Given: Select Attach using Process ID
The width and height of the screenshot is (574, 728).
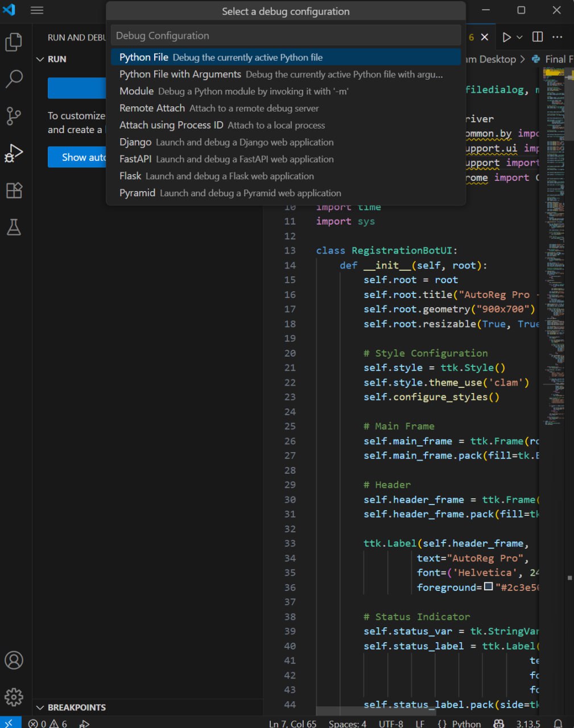Looking at the screenshot, I should click(x=286, y=125).
